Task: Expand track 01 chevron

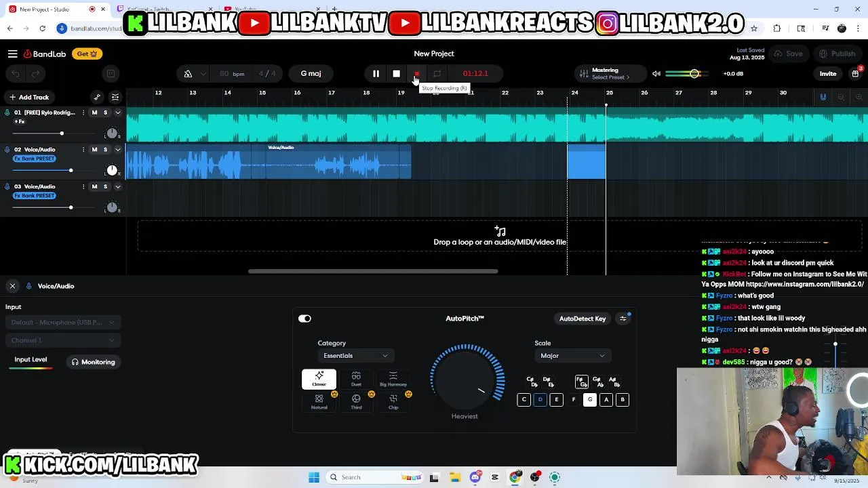Action: click(x=117, y=113)
